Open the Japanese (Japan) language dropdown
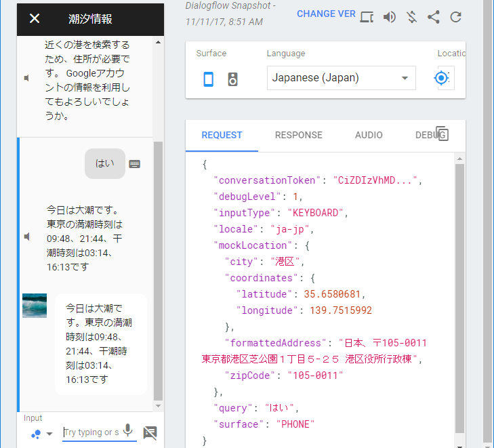The image size is (494, 448). pos(341,78)
